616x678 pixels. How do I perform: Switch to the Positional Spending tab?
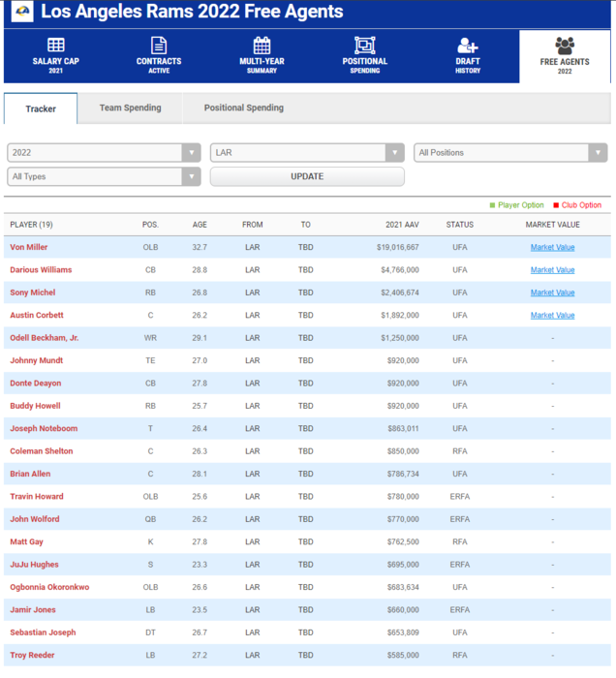[243, 108]
